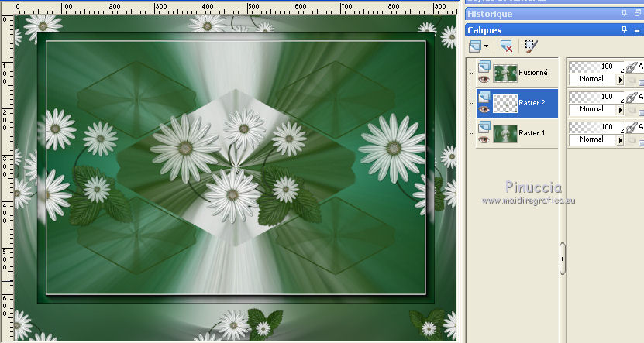The image size is (644, 343).
Task: Click the Edit Selection icon in Calques
Action: [531, 46]
